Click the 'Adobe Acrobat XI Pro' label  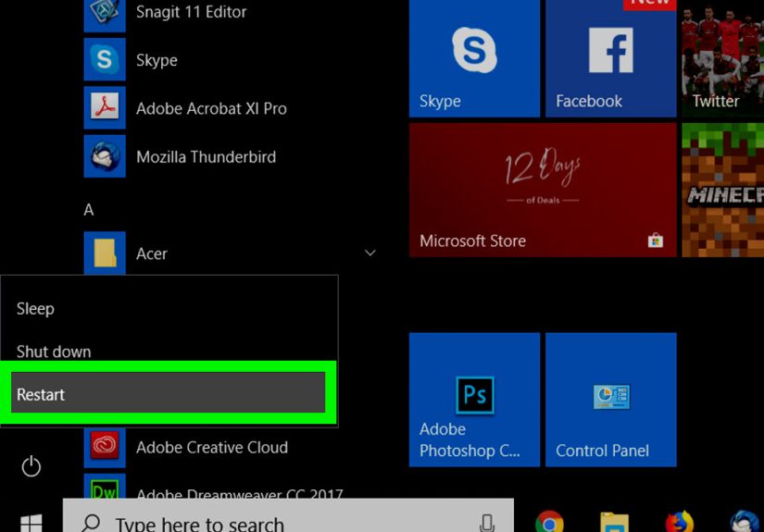coord(211,108)
